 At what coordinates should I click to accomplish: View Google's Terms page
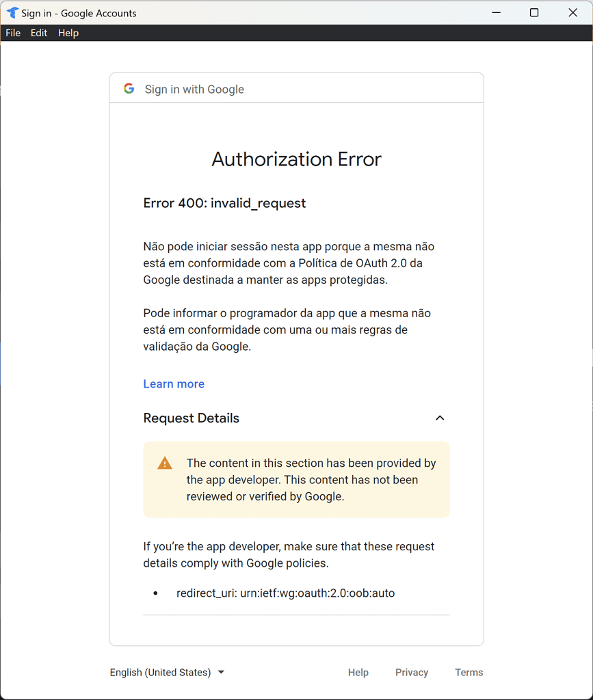click(x=469, y=672)
